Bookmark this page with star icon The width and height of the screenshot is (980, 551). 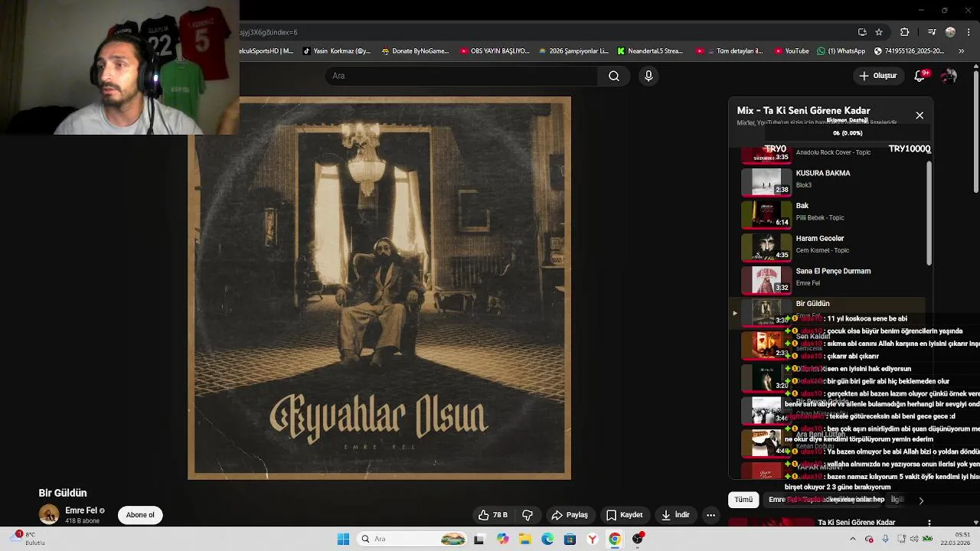(x=879, y=32)
